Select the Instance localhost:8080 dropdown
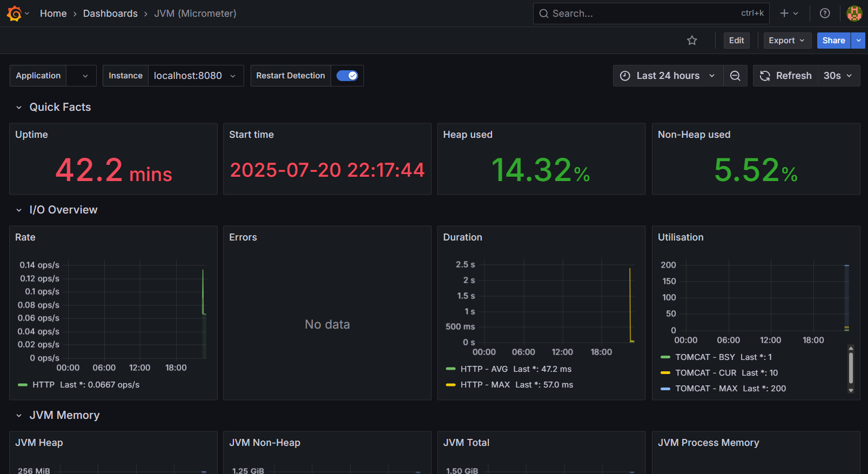Viewport: 868px width, 474px height. 196,76
